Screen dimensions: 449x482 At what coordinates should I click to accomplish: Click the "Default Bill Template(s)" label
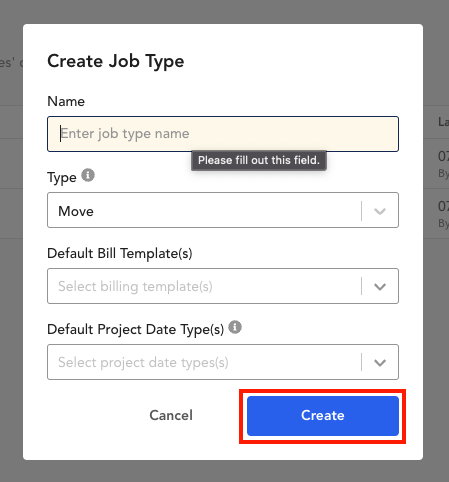pos(120,253)
